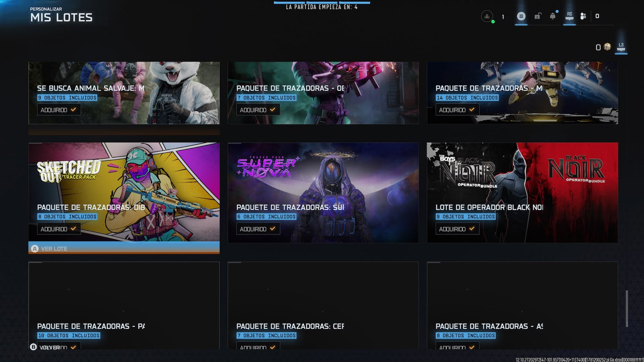Select the Paquete de Trazadoras 10 objetos bundle
644x362 pixels.
(124, 305)
